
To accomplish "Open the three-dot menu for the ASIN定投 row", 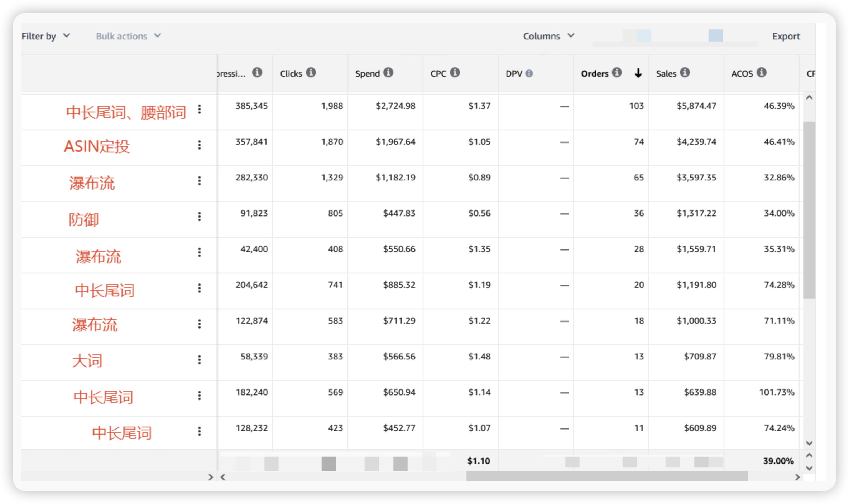I will pyautogui.click(x=200, y=145).
